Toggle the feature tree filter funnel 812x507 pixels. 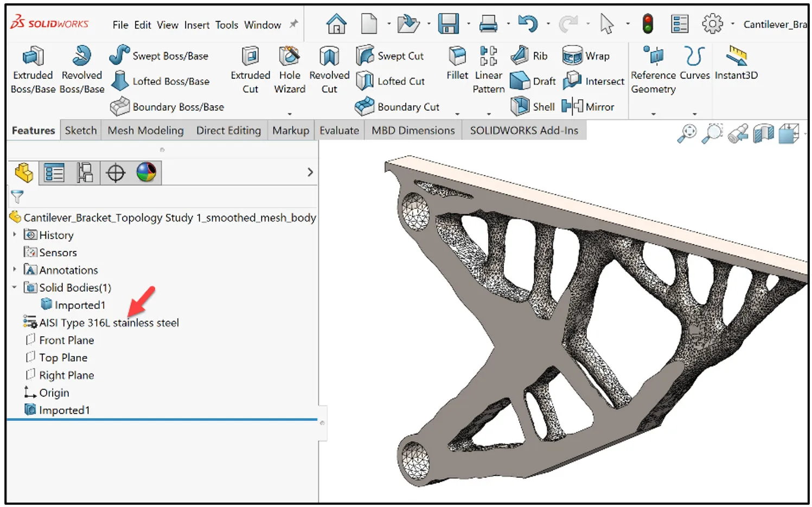point(17,196)
